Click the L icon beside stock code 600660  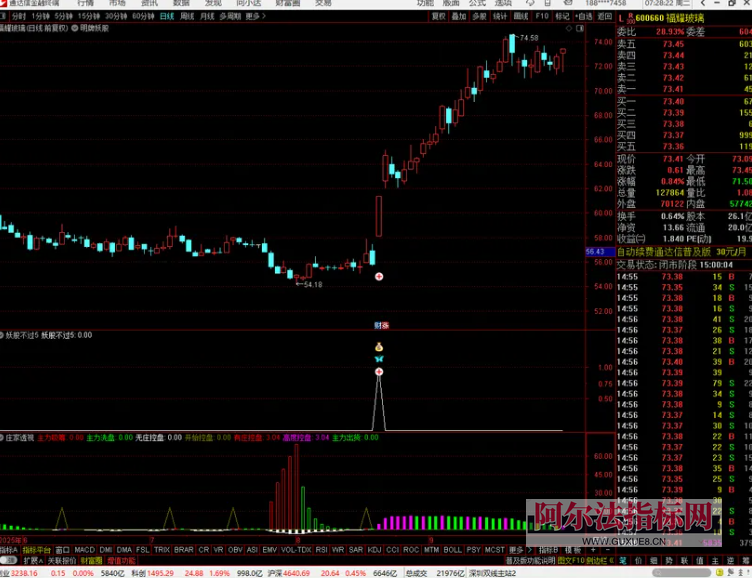[620, 18]
